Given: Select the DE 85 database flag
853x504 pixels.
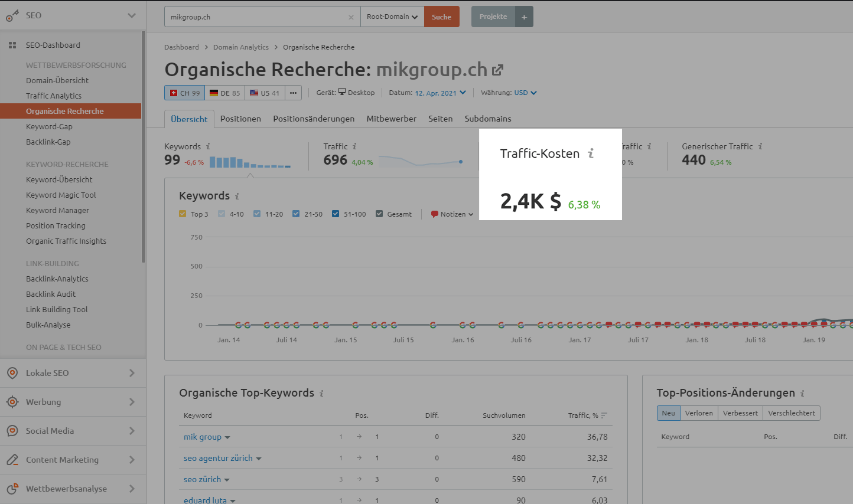Looking at the screenshot, I should [x=224, y=93].
